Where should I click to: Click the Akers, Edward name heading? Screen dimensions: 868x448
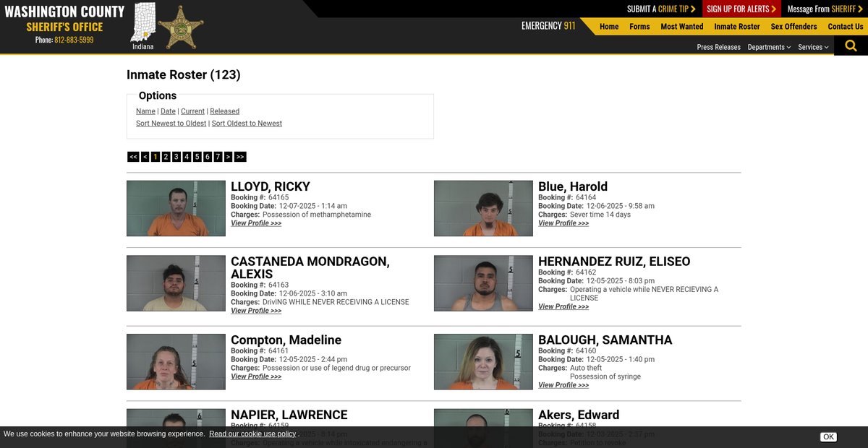[x=579, y=415]
